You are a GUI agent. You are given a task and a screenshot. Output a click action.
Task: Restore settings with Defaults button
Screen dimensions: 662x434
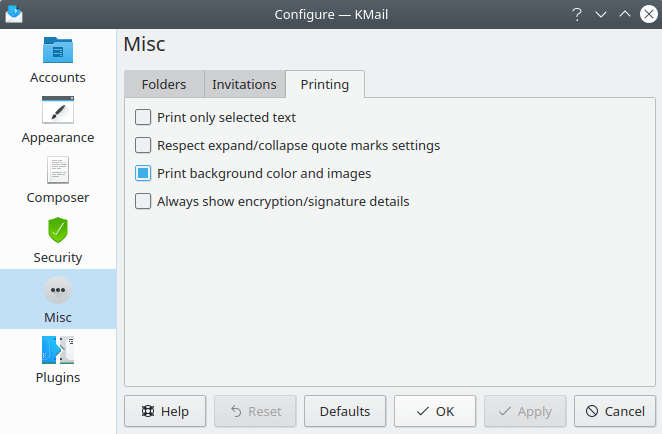point(345,411)
